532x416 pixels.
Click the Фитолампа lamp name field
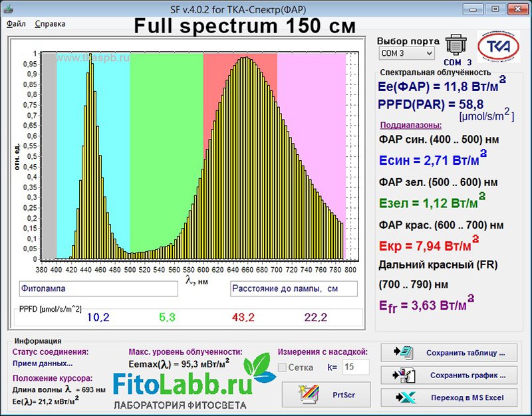98,288
